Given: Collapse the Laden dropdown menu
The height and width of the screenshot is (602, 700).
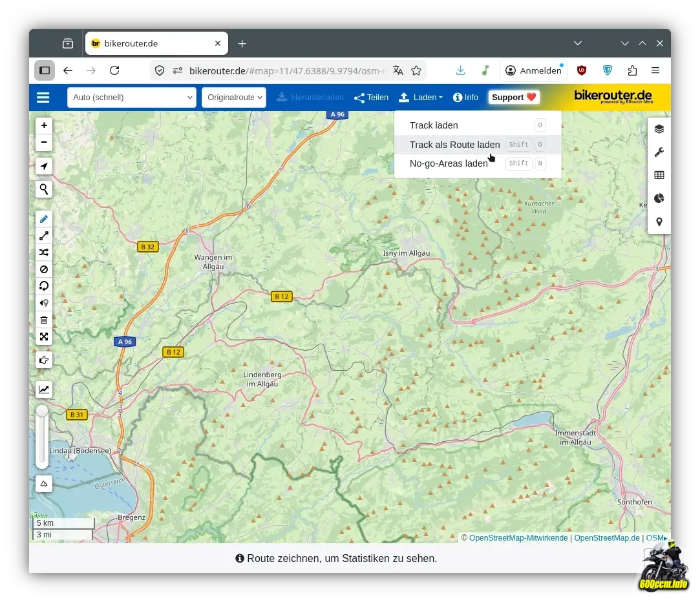Looking at the screenshot, I should (421, 98).
